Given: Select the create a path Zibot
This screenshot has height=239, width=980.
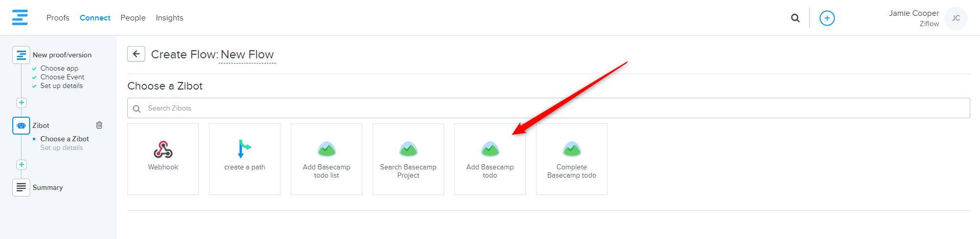Looking at the screenshot, I should point(245,159).
